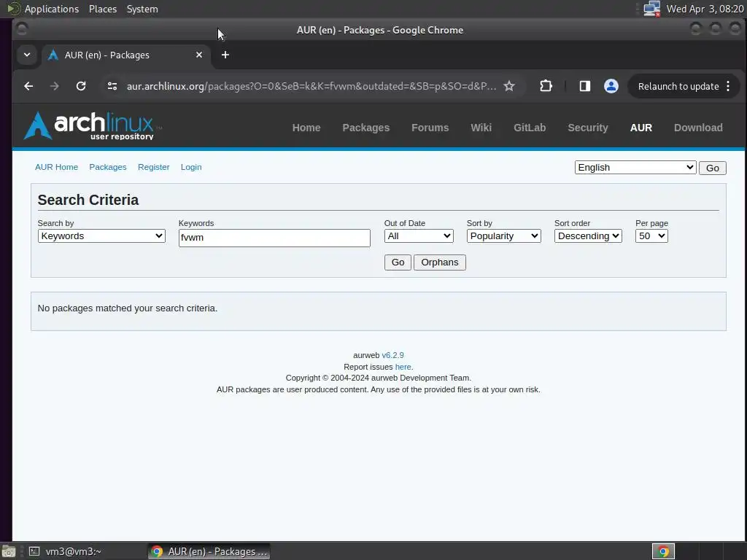747x560 pixels.
Task: Open the Chrome three-dot menu
Action: click(728, 86)
